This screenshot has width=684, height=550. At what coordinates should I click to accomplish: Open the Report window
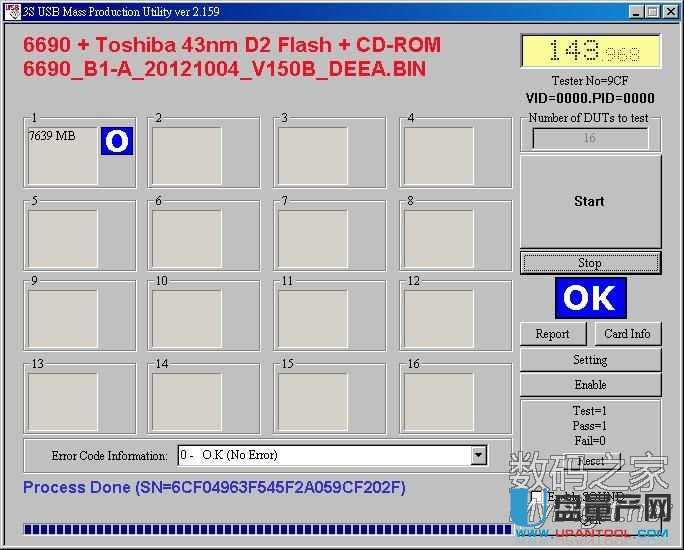(552, 334)
